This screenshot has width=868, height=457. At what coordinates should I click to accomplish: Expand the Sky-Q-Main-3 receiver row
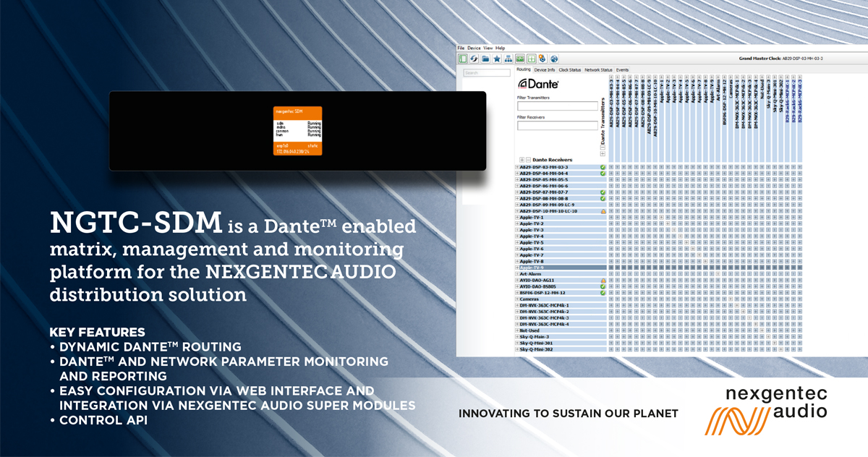point(517,336)
